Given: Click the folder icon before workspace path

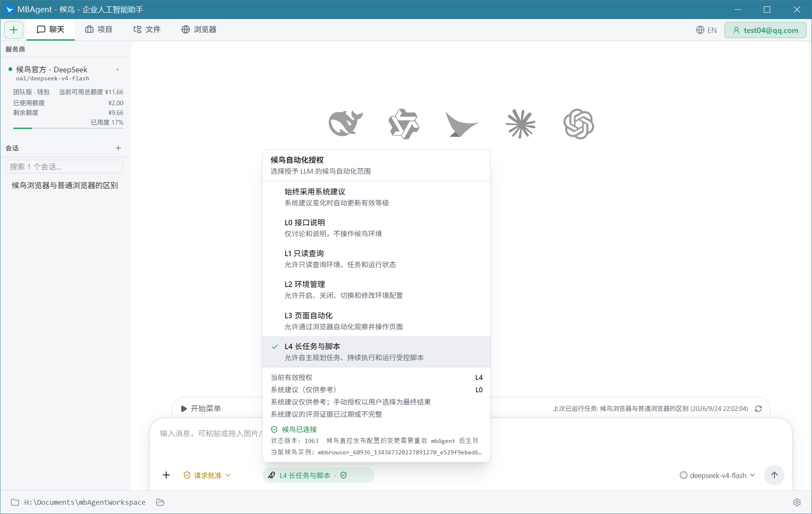Looking at the screenshot, I should 15,502.
